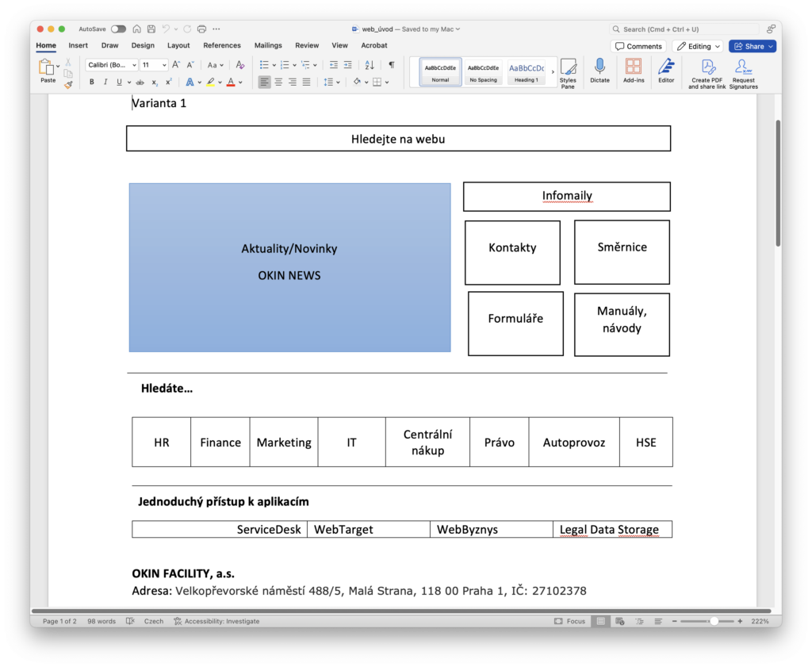
Task: Open the borders dropdown arrow
Action: [x=387, y=82]
